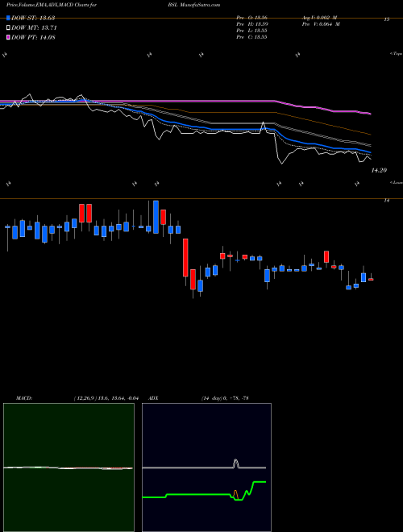The width and height of the screenshot is (403, 532).
Task: Click the 'Pre O' open price value
Action: [x=251, y=18]
